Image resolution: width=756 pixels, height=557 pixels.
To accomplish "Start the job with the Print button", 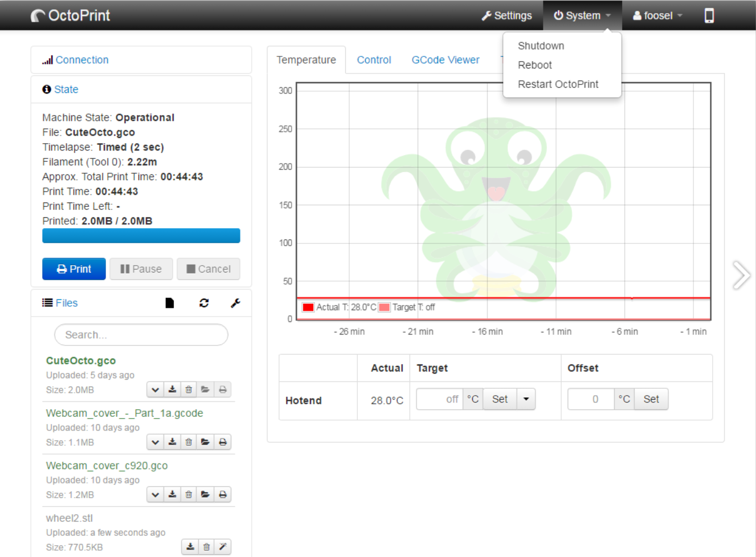I will (74, 269).
